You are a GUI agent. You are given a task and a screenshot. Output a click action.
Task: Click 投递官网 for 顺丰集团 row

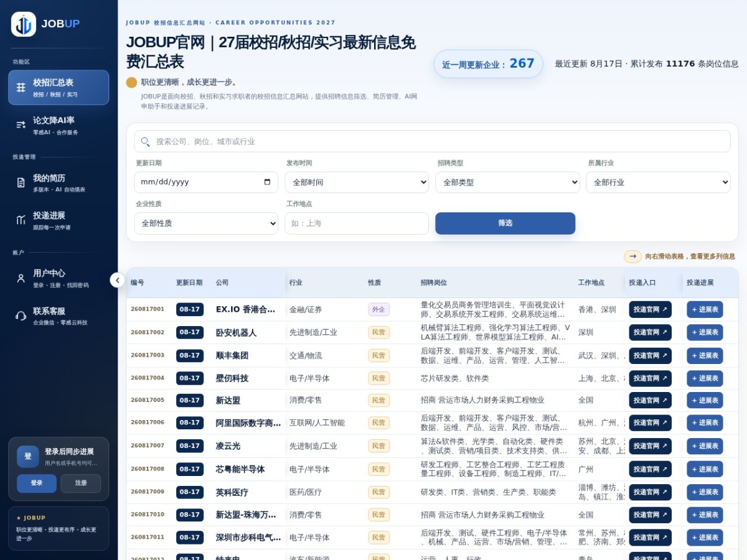(650, 356)
